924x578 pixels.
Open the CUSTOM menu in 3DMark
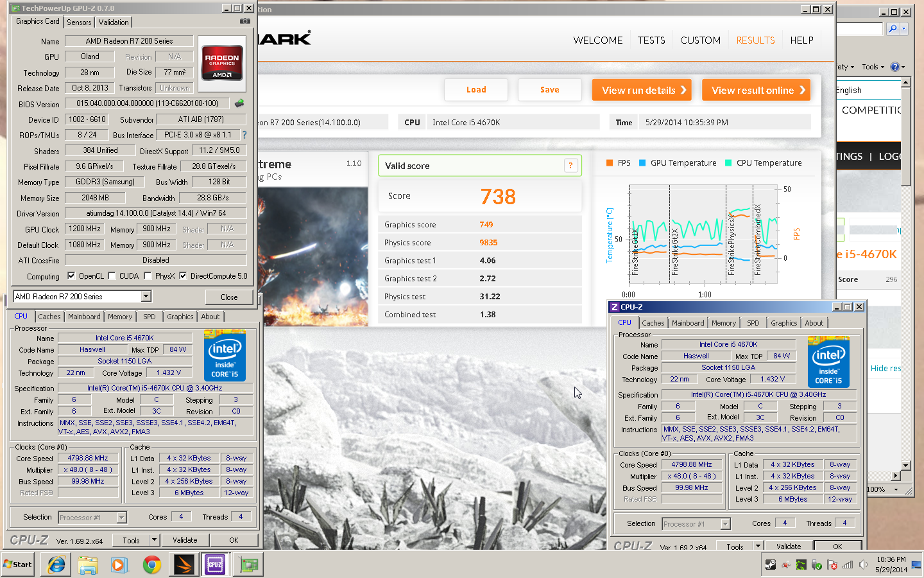700,40
